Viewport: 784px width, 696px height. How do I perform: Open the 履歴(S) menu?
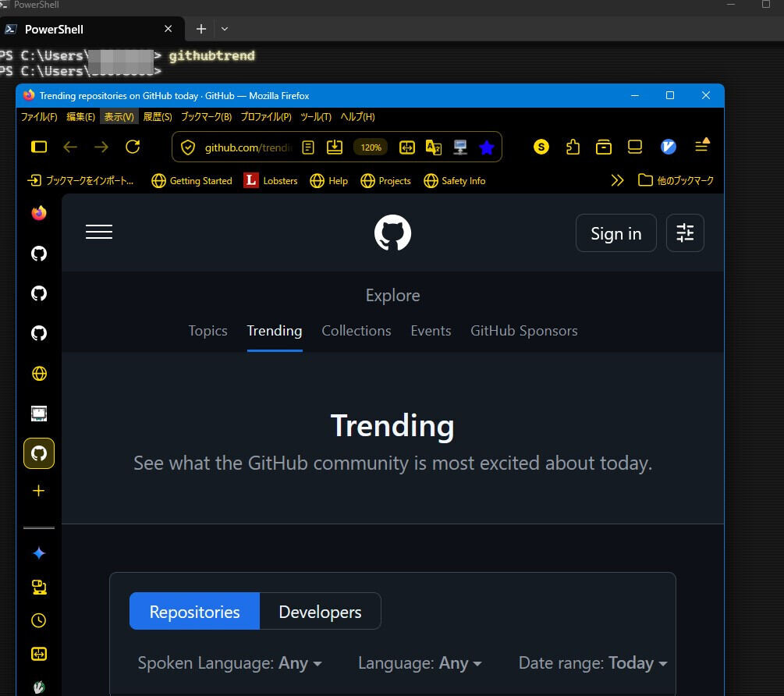[158, 117]
